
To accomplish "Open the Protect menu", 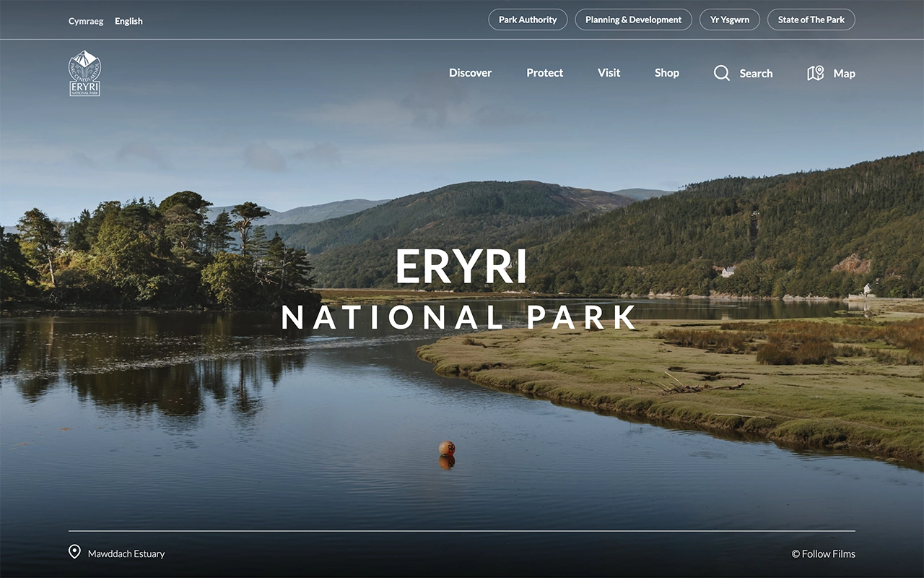I will tap(544, 73).
